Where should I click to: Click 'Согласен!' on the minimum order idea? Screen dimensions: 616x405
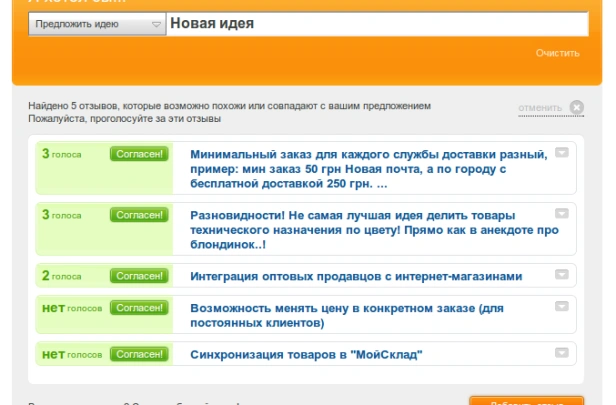[x=139, y=154]
